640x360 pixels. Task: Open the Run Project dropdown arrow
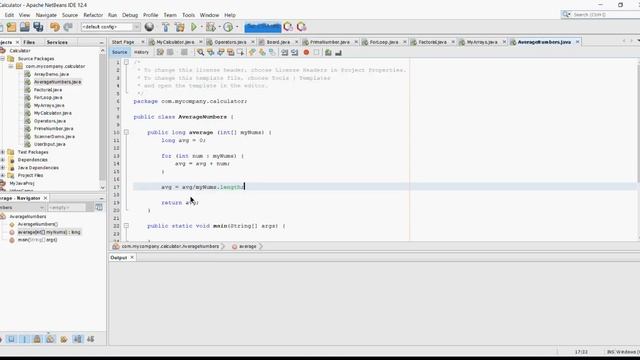(201, 27)
